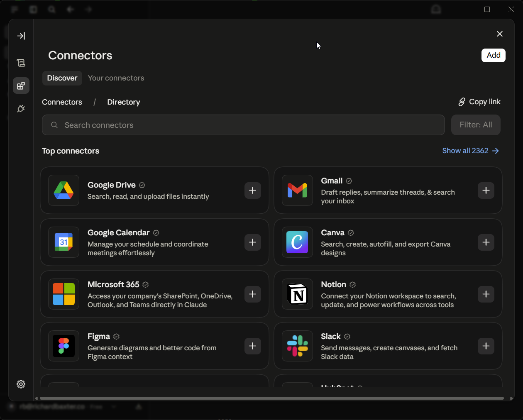Add the Figma connector
The height and width of the screenshot is (420, 523).
[253, 346]
